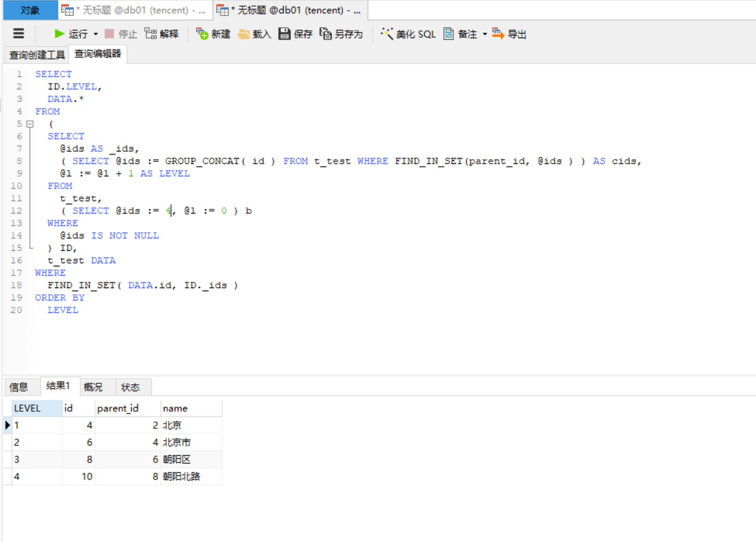The width and height of the screenshot is (756, 542).
Task: Click the LEVEL column header
Action: [x=37, y=408]
